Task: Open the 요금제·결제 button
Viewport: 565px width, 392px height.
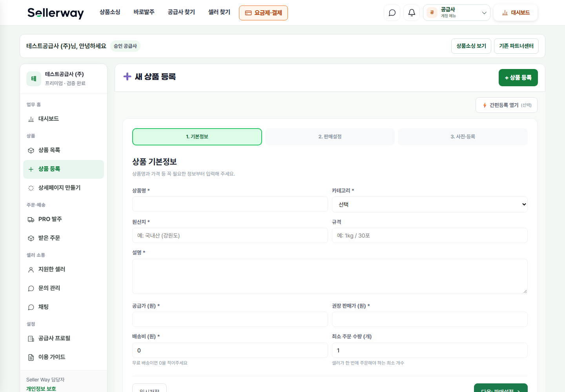Action: point(263,13)
